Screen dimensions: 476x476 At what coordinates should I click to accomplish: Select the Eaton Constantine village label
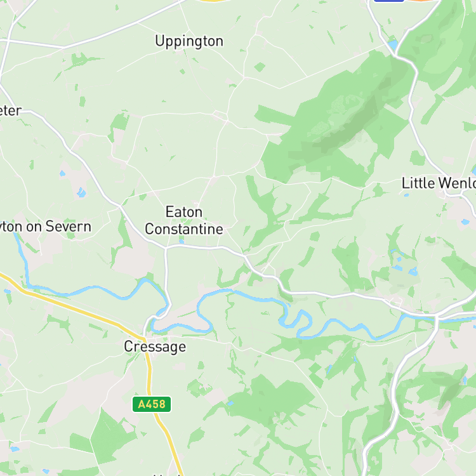tap(184, 221)
